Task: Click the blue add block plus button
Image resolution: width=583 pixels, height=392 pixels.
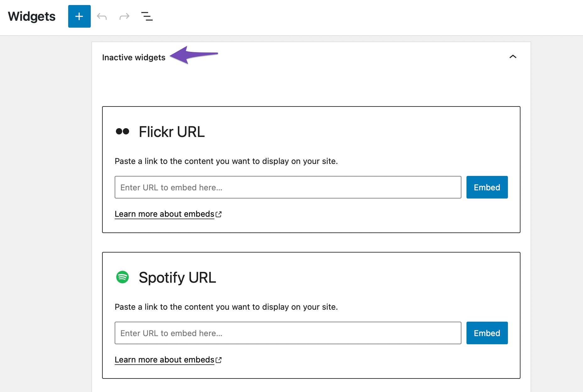Action: (x=79, y=16)
